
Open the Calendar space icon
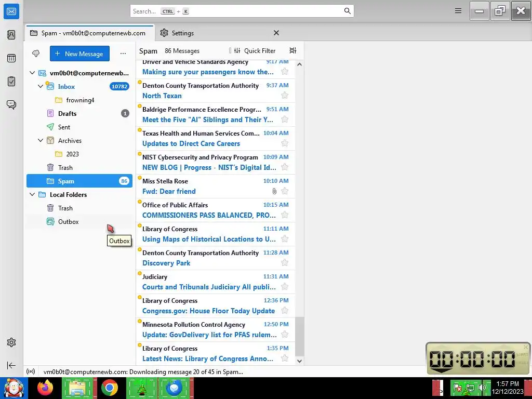pyautogui.click(x=11, y=58)
